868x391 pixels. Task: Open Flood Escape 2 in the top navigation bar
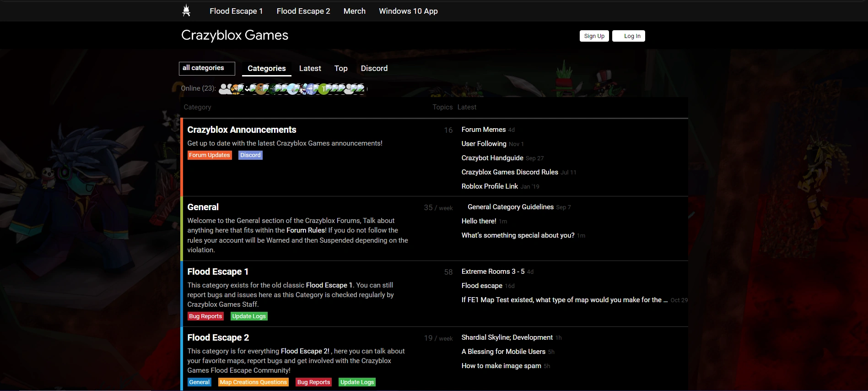click(x=303, y=11)
